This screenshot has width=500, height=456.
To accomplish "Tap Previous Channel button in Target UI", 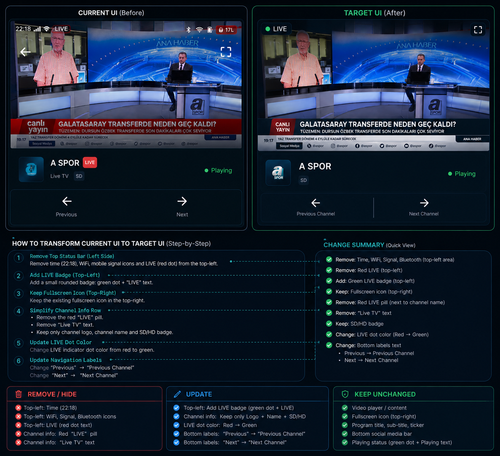I will tap(316, 207).
